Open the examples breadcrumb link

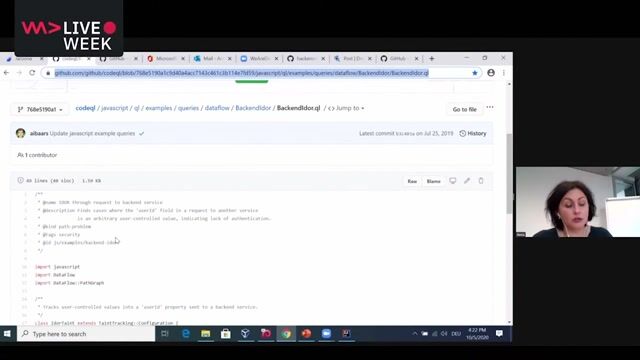click(159, 108)
